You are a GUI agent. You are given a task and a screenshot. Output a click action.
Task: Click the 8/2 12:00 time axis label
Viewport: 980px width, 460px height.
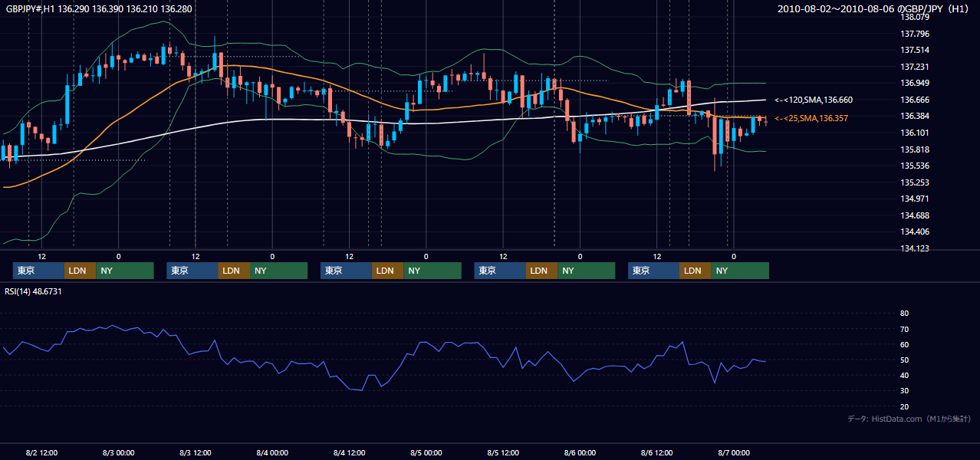pos(42,452)
